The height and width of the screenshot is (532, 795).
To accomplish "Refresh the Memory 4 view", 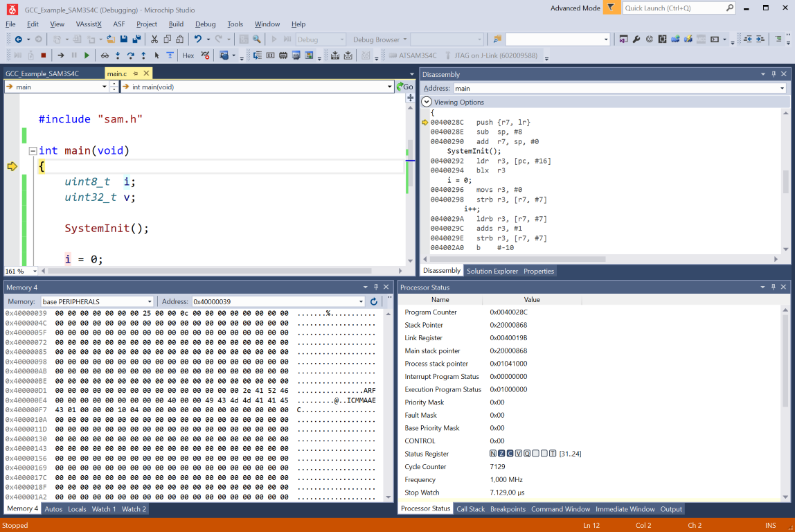I will click(374, 301).
